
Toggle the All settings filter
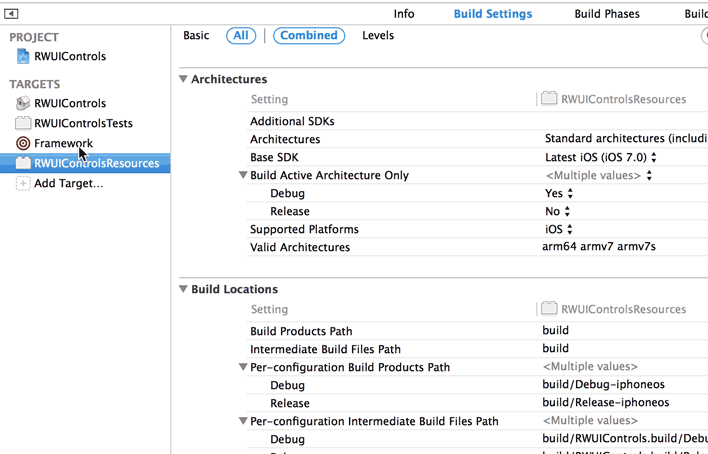point(241,35)
